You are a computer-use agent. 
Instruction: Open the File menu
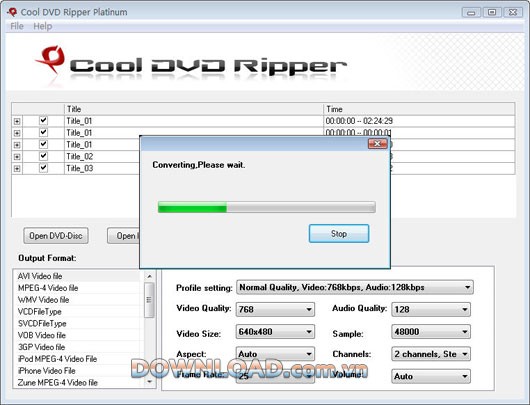coord(17,26)
